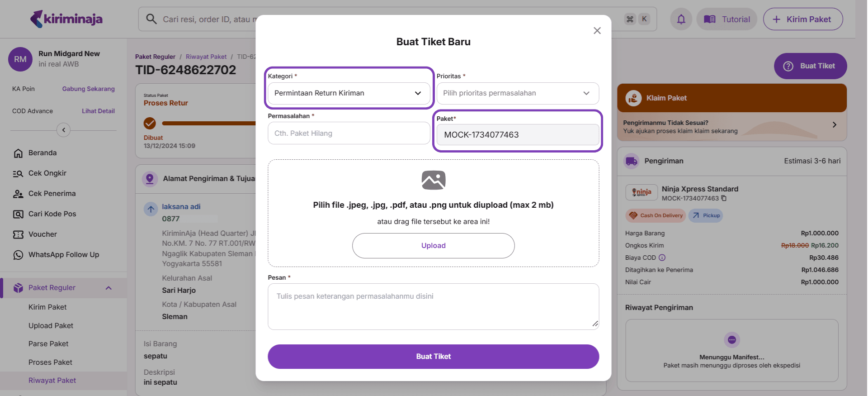This screenshot has height=396, width=868.
Task: Click the Upload file button
Action: (x=433, y=246)
